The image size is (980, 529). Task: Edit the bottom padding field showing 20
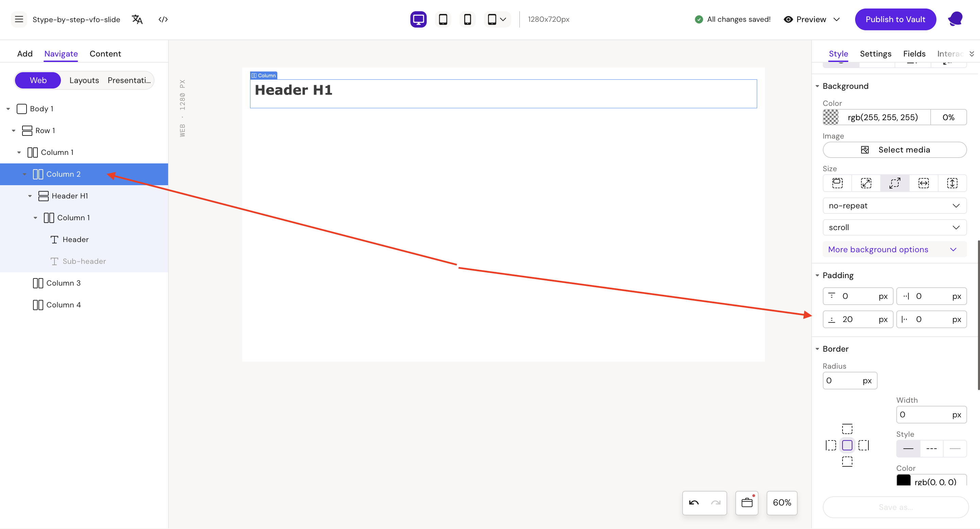point(858,319)
